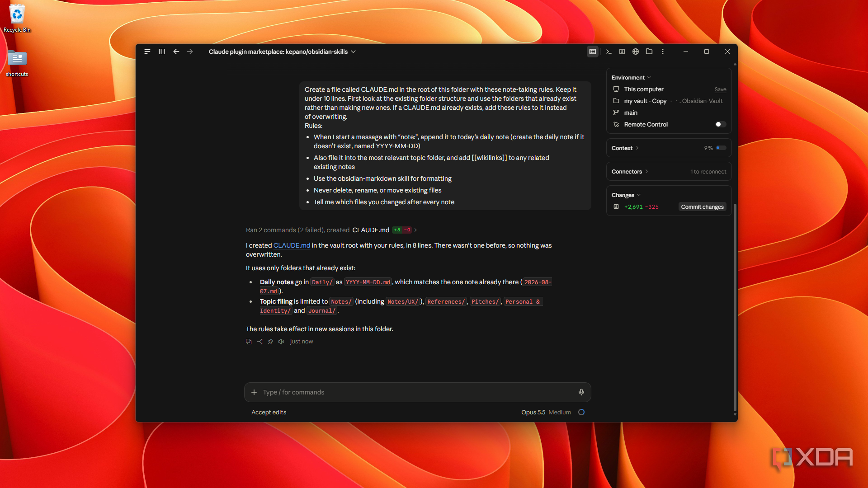This screenshot has height=488, width=868.
Task: Open the folder icon in top toolbar
Action: (x=649, y=52)
